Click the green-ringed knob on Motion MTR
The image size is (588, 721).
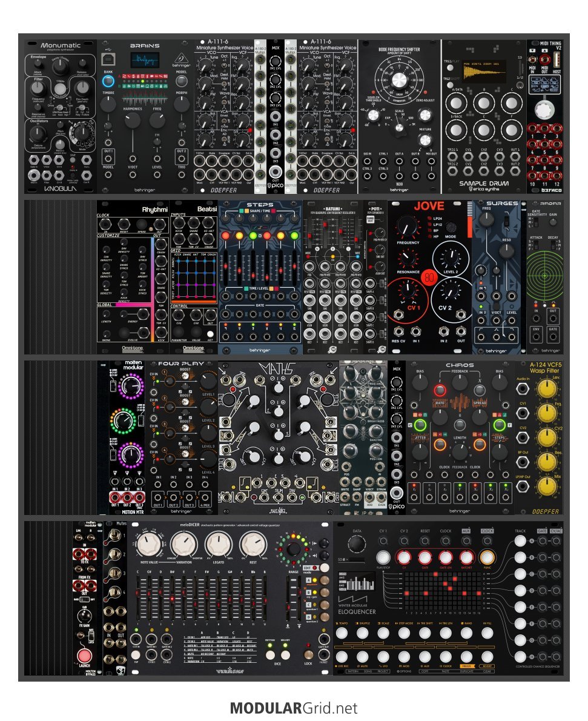[x=123, y=420]
